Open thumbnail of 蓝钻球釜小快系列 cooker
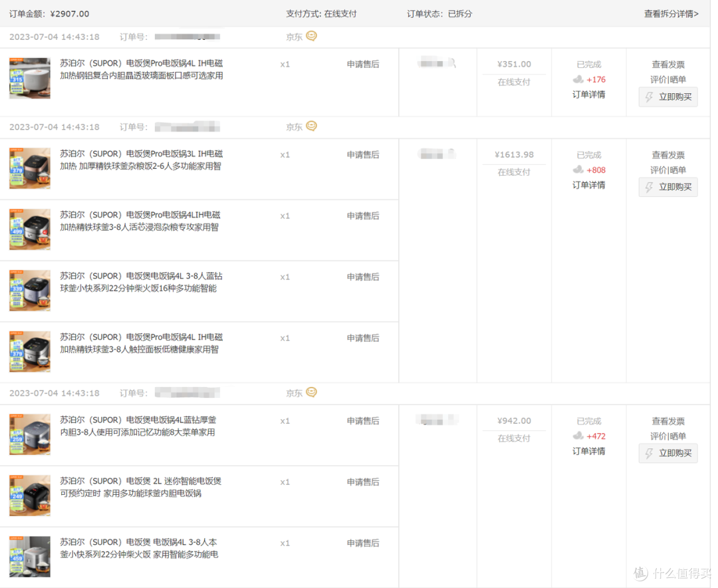This screenshot has height=588, width=718. coord(30,291)
